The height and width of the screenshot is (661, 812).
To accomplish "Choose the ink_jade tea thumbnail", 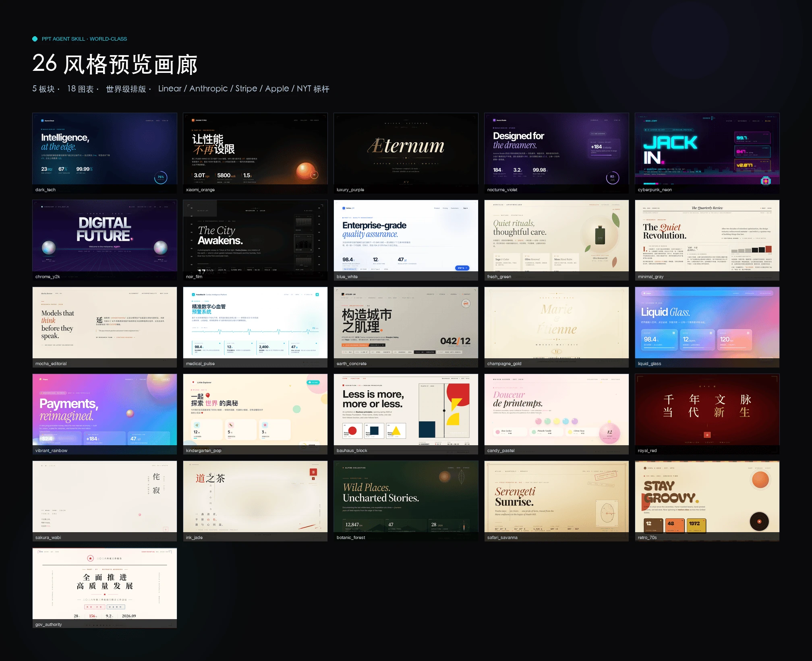I will (x=255, y=501).
